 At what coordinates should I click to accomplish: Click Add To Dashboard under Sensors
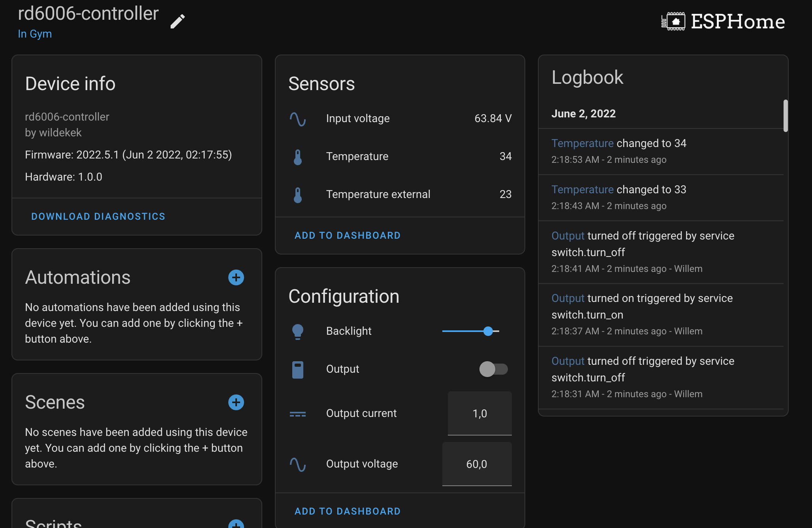[347, 235]
